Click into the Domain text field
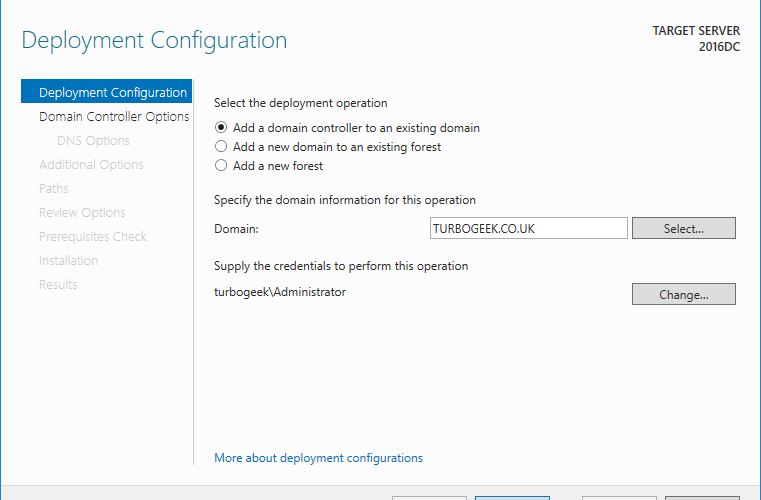The image size is (761, 500). click(529, 228)
